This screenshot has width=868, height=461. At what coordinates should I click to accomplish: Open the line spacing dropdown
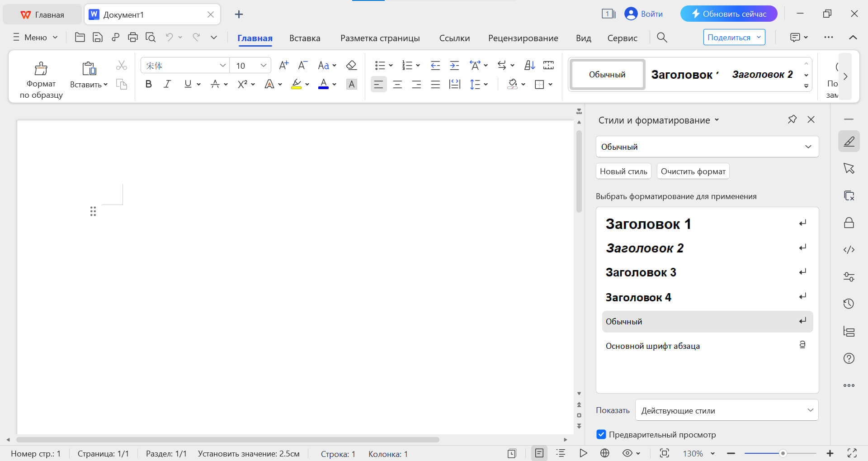[x=486, y=84]
